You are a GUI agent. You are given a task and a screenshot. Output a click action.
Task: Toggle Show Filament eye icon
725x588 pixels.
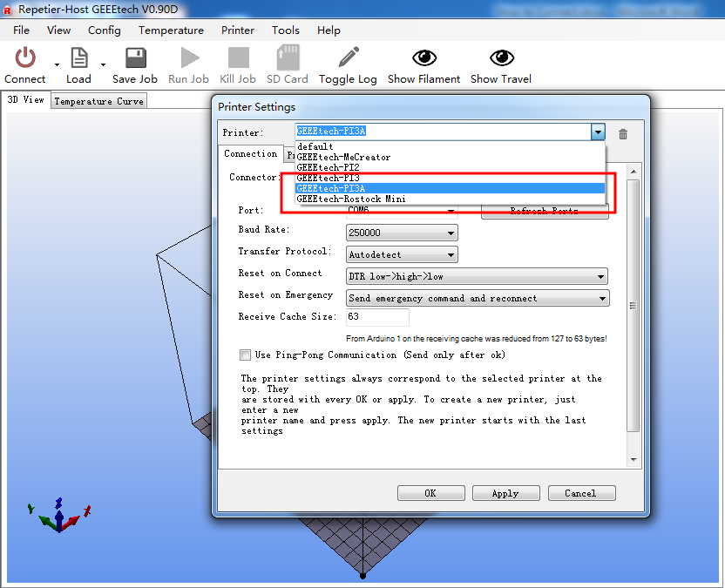coord(424,57)
